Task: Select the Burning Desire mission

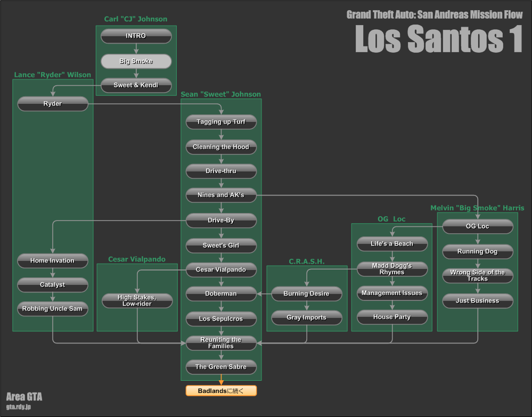Action: coord(307,294)
